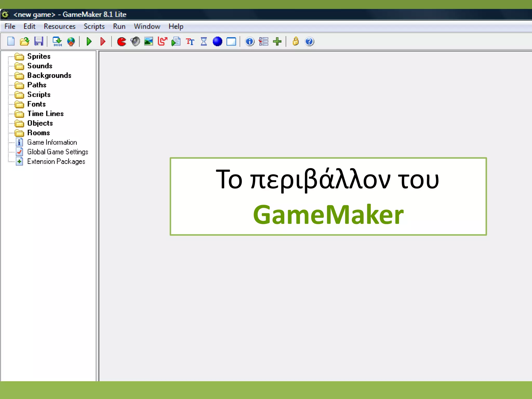This screenshot has width=532, height=399.
Task: Publish your game globe icon
Action: click(71, 41)
